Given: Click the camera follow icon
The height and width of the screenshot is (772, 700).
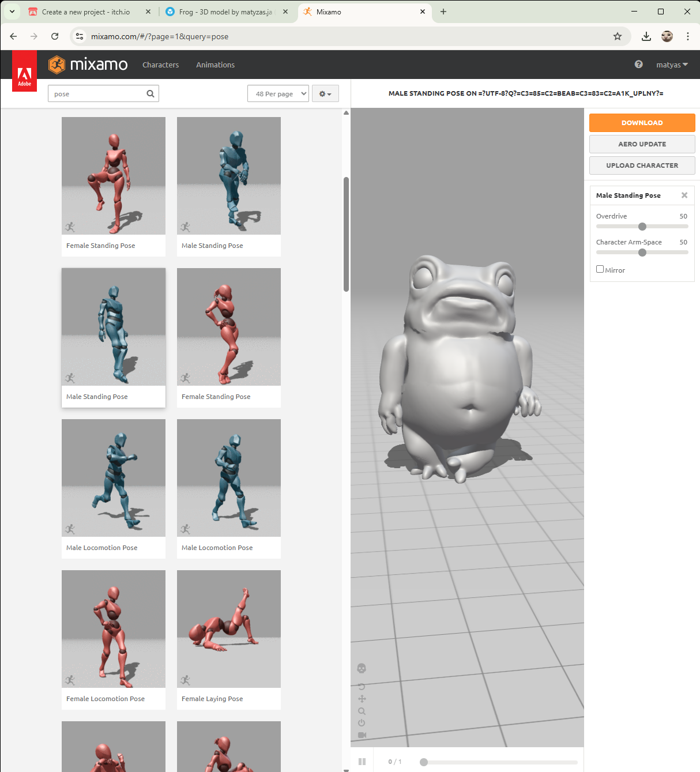Looking at the screenshot, I should [362, 735].
